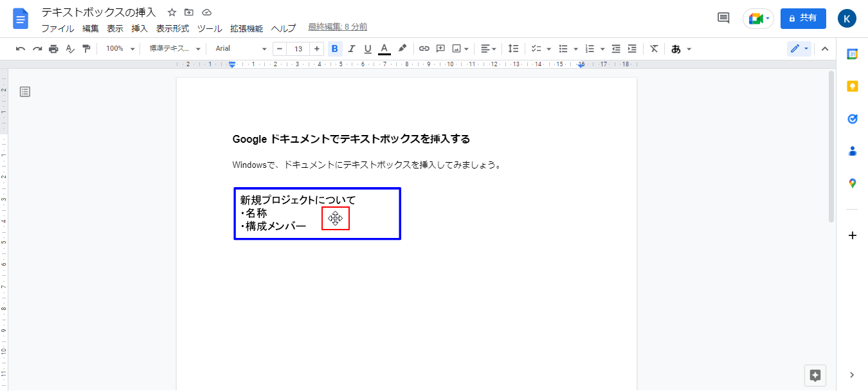Open the ファイル menu

[58, 28]
